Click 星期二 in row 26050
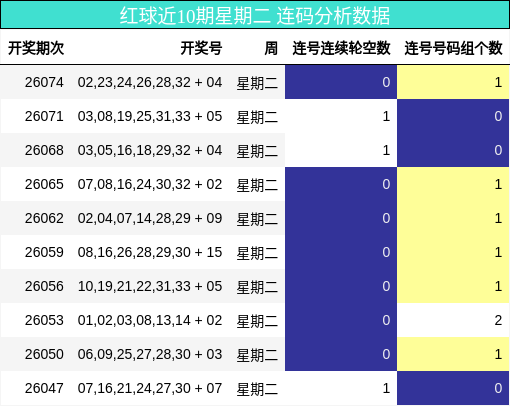 click(257, 355)
